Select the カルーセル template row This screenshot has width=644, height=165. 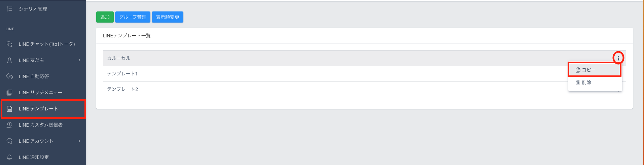coord(119,58)
